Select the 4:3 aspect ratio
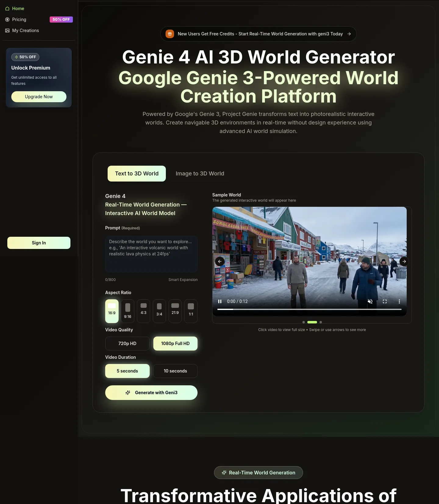 [144, 311]
